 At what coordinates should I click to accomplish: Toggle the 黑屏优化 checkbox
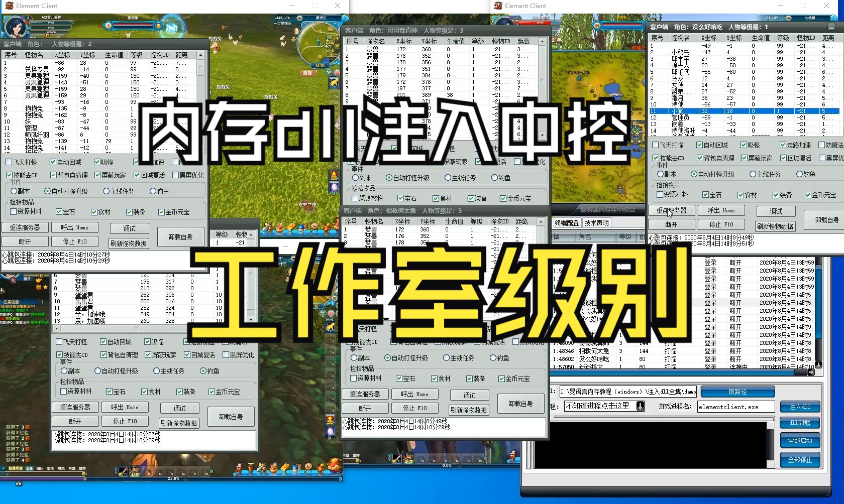175,175
